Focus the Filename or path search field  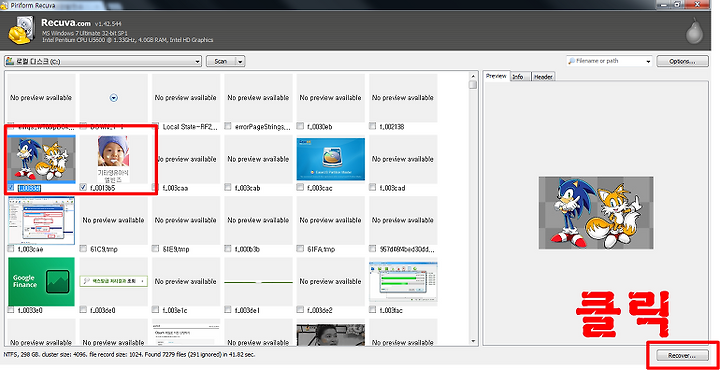coord(608,61)
